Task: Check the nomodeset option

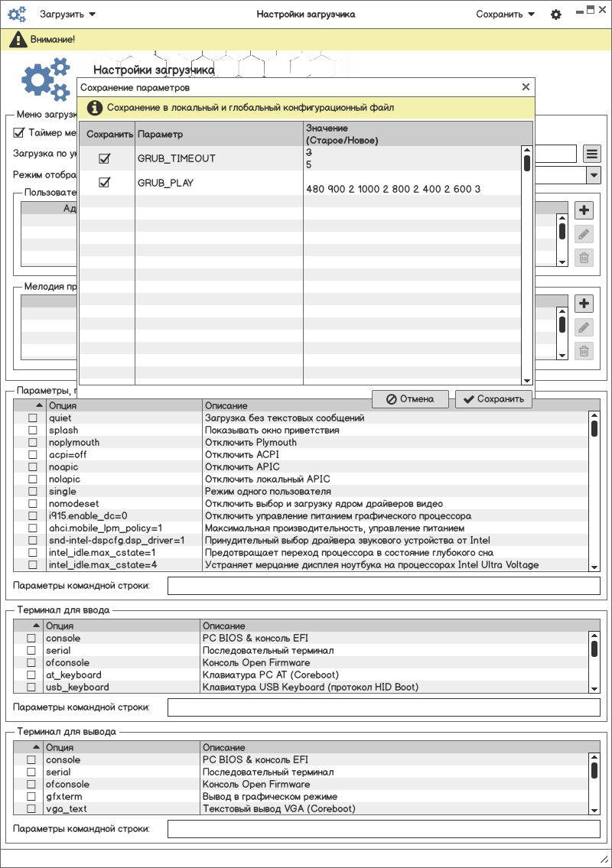Action: coord(33,504)
